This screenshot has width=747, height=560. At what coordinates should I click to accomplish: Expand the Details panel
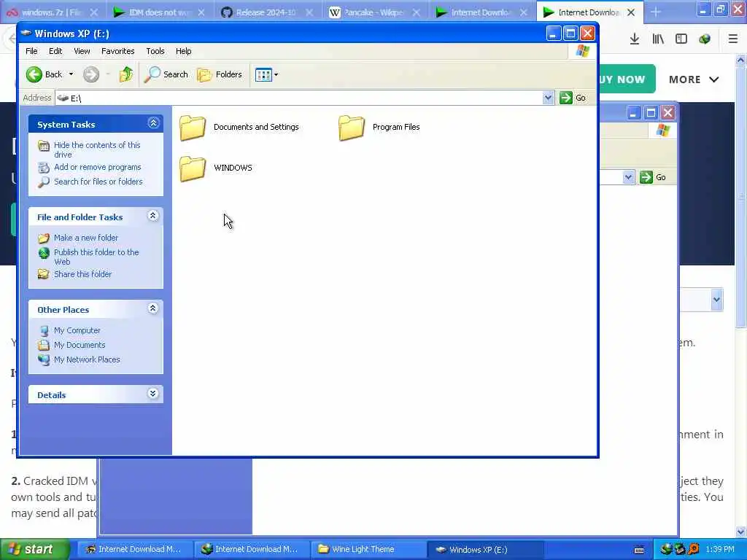pyautogui.click(x=153, y=393)
